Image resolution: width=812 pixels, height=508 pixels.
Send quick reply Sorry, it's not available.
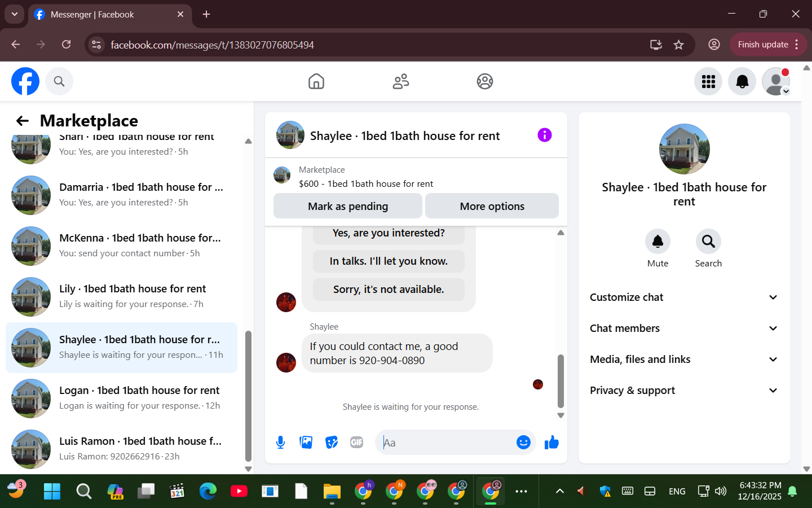coord(389,290)
